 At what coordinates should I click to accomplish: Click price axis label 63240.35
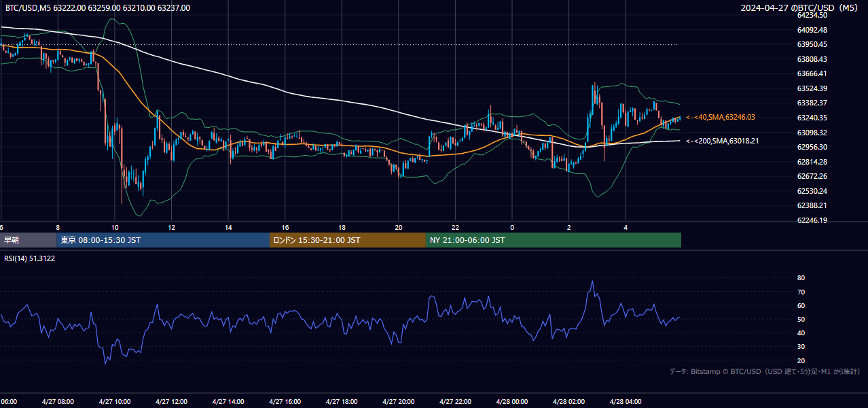click(x=812, y=118)
